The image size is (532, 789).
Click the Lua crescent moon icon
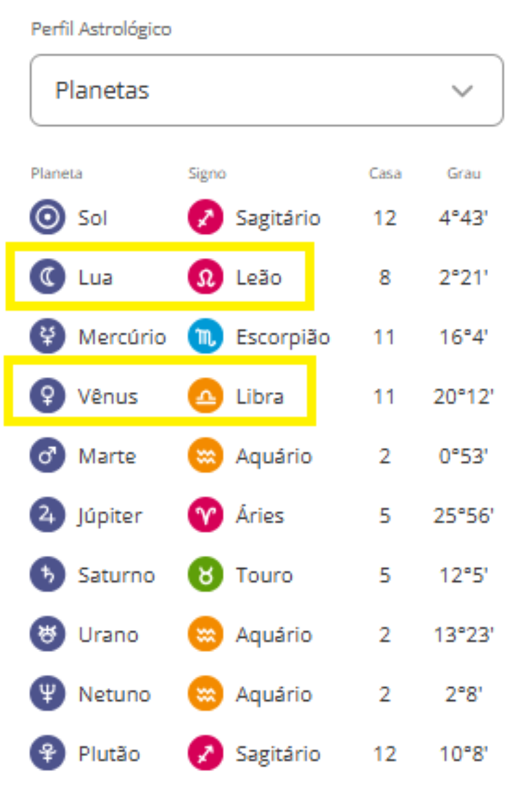tap(47, 277)
